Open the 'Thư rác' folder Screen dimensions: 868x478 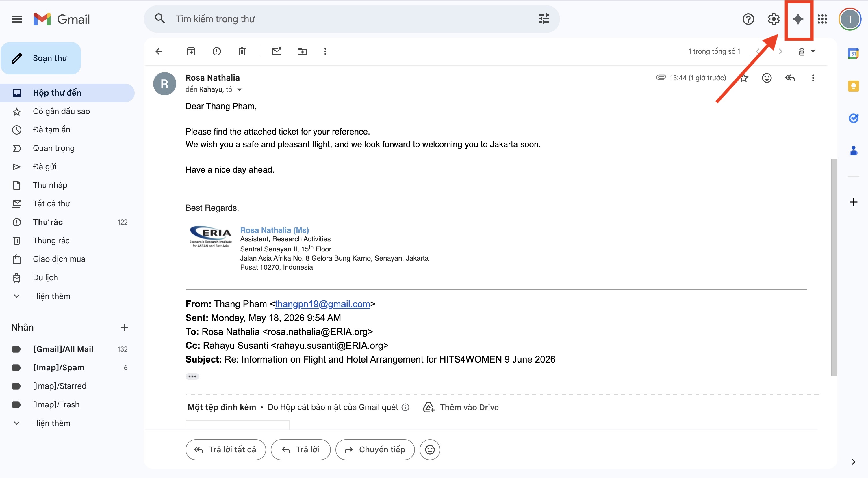48,222
